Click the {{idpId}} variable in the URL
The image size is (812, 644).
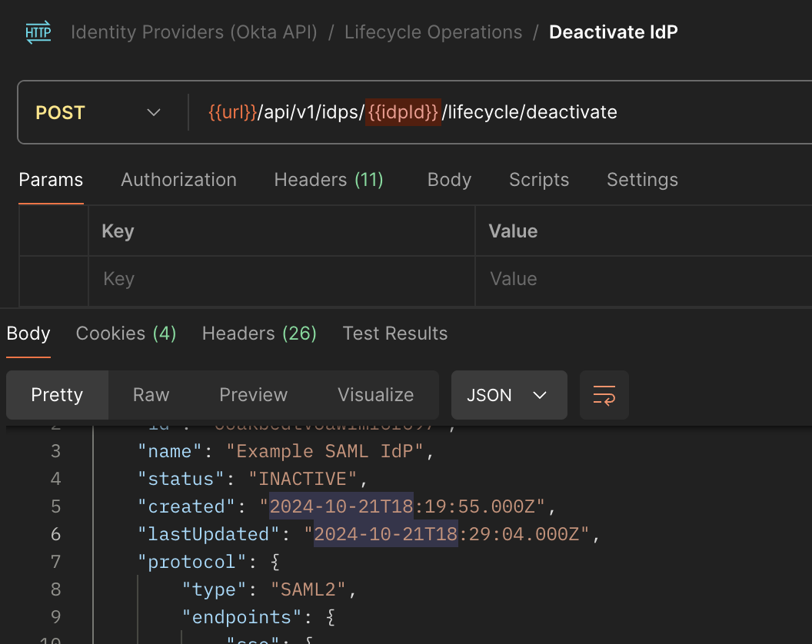click(x=403, y=112)
